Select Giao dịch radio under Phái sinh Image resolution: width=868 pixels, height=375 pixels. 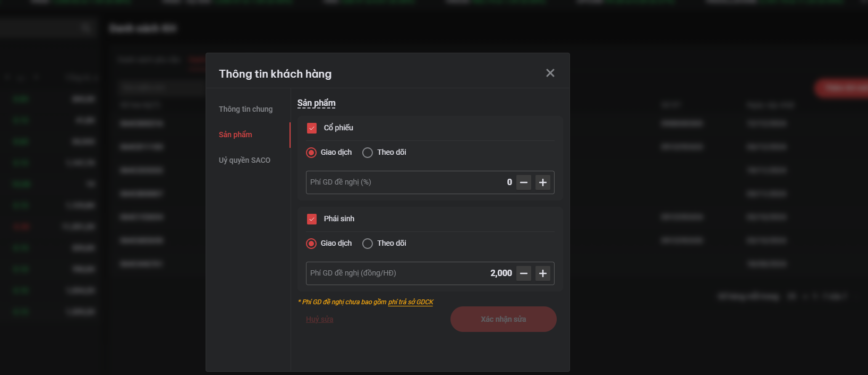click(x=312, y=244)
